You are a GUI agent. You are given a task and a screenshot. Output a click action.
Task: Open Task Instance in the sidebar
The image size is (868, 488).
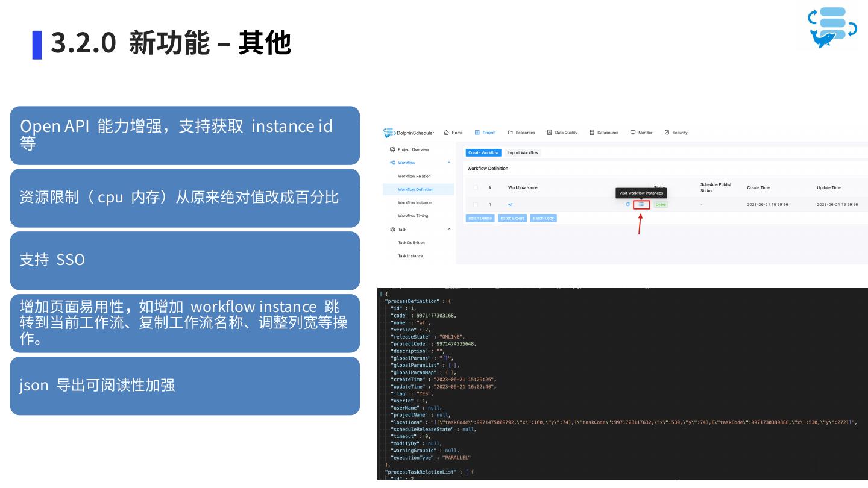410,256
